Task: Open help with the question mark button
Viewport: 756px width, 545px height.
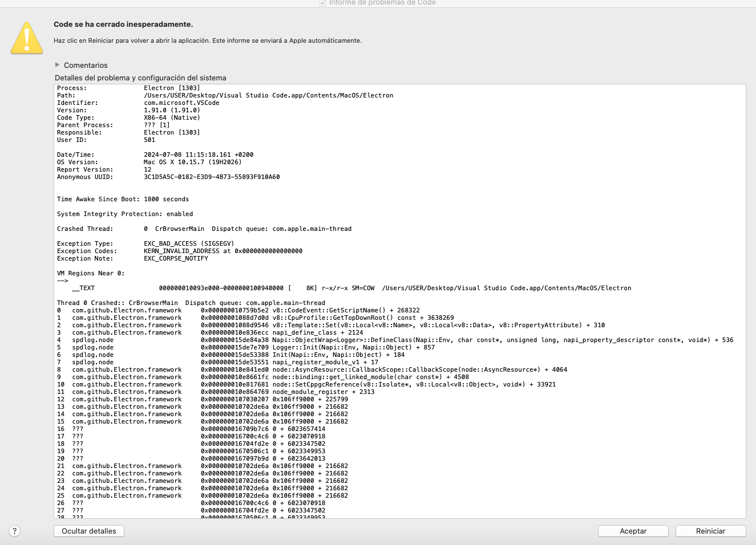Action: (15, 531)
